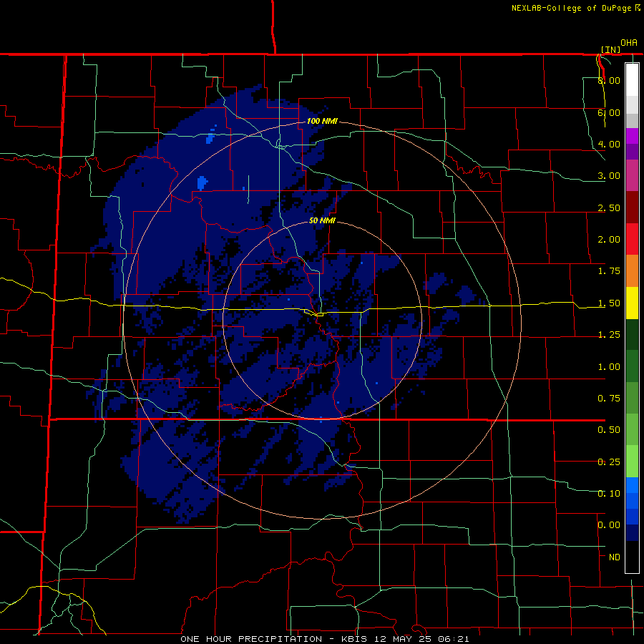Click the 0.50 legend value
Viewport: 644px width, 644px height.
(x=609, y=430)
